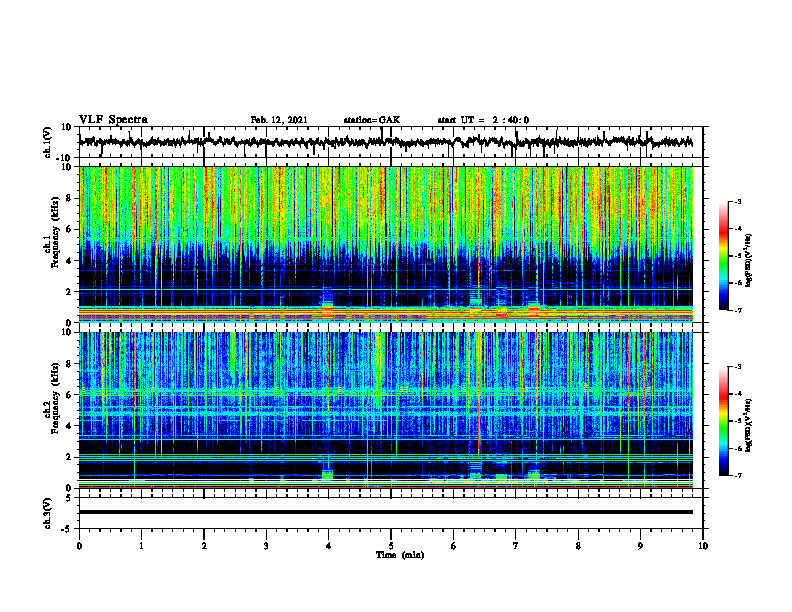Click the "-3" label atop ch.1 color bar
The image size is (792, 612).
pos(737,201)
